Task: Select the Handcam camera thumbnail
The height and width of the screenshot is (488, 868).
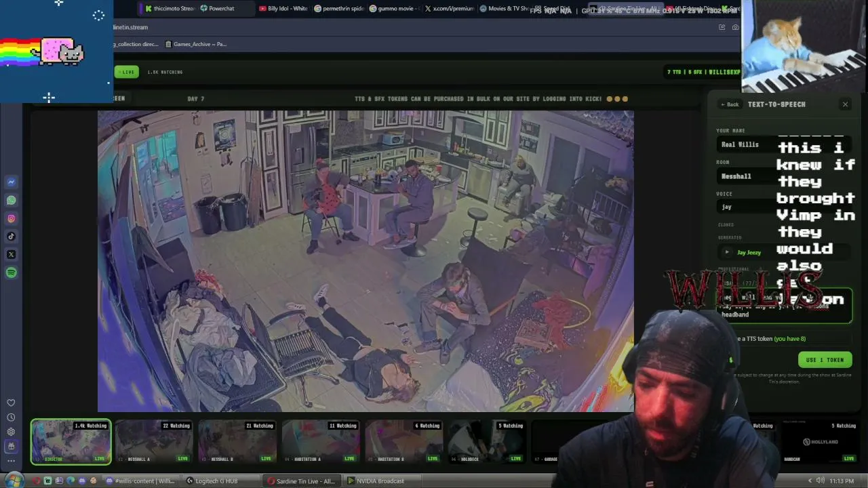Action: (819, 442)
